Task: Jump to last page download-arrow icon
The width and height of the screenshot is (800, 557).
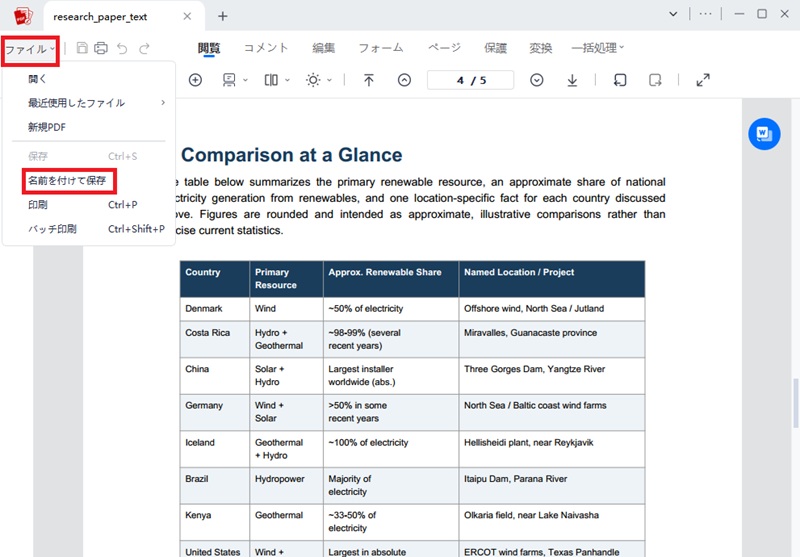Action: click(x=572, y=80)
